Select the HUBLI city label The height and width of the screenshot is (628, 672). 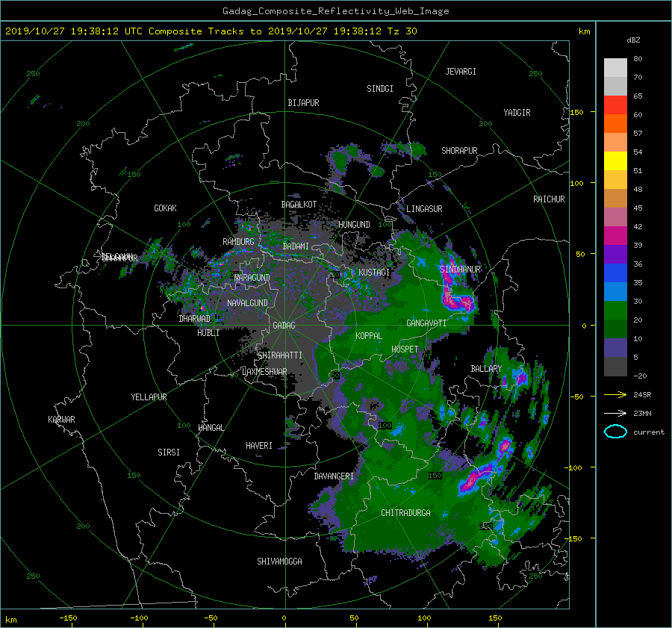208,332
